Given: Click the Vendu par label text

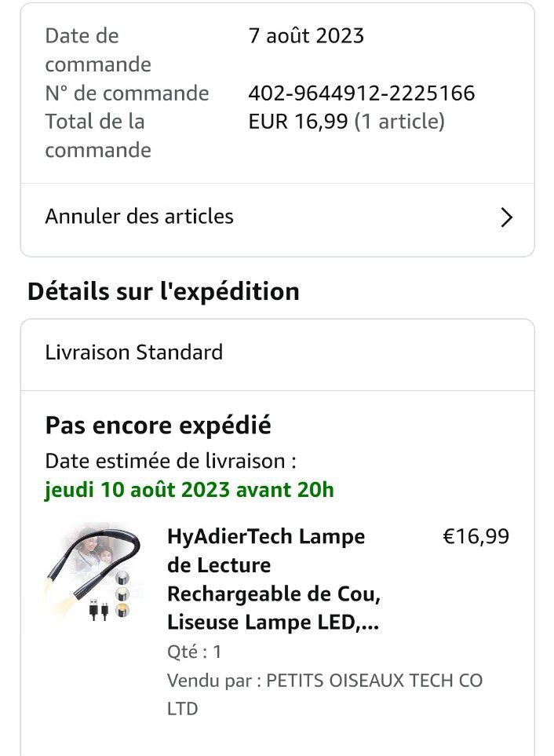Looking at the screenshot, I should coord(213,681).
